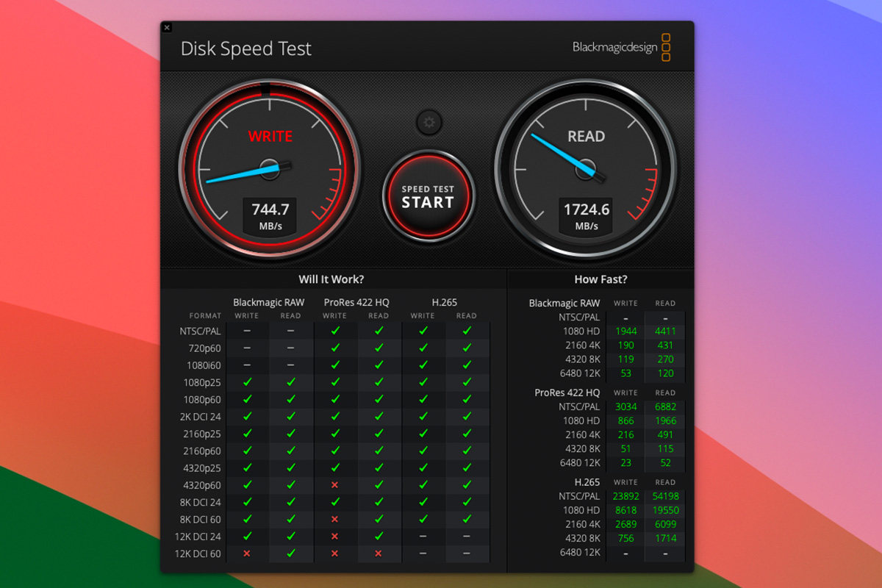This screenshot has width=882, height=588.
Task: Click the READ speed gauge needle
Action: click(567, 158)
